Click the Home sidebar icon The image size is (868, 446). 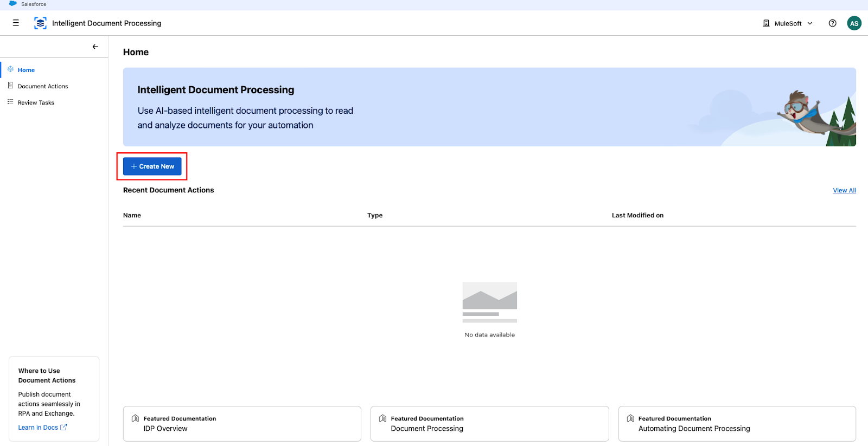pyautogui.click(x=10, y=69)
